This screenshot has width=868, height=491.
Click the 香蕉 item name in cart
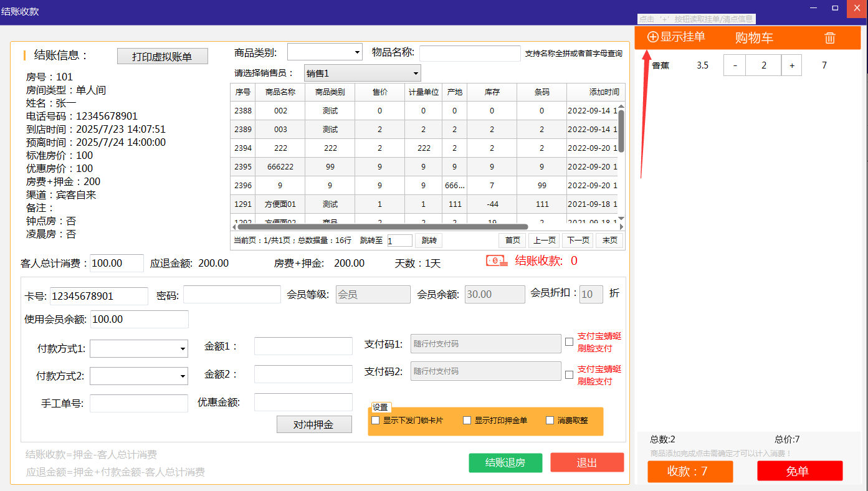(661, 65)
